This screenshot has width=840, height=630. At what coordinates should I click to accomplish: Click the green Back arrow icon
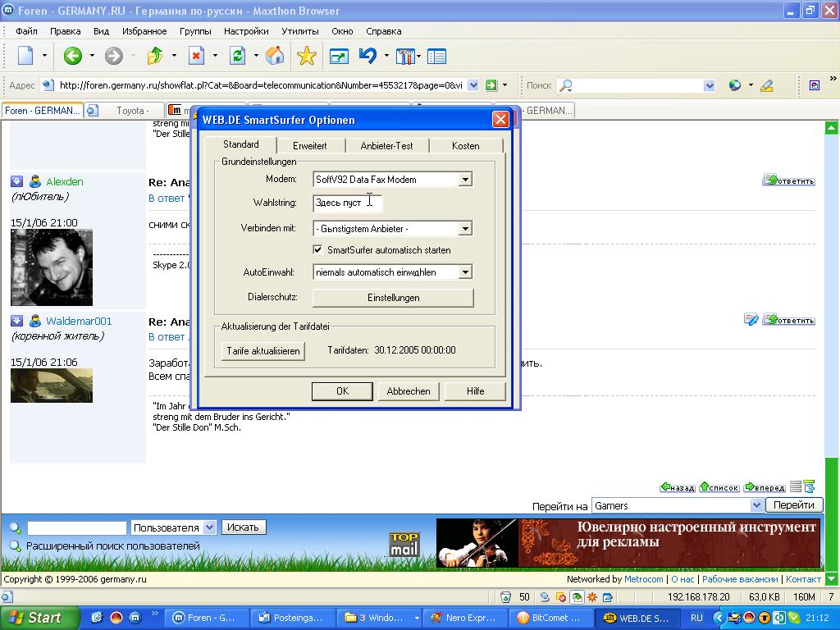pyautogui.click(x=72, y=56)
